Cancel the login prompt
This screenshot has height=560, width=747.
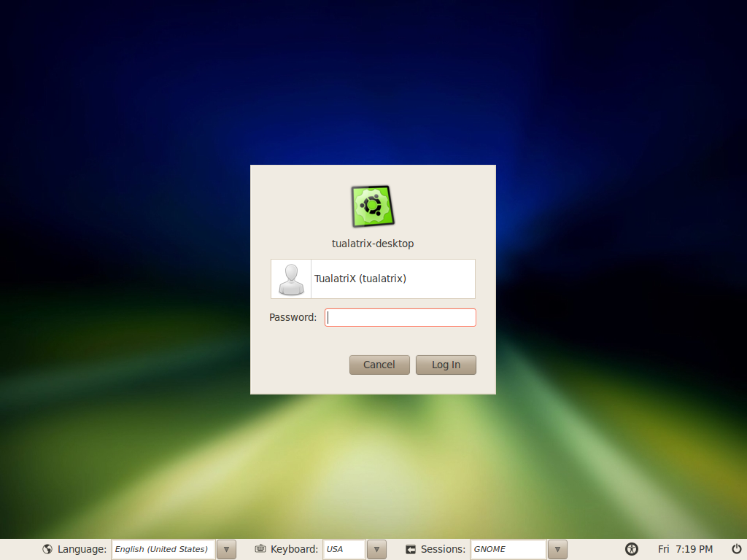pos(379,365)
